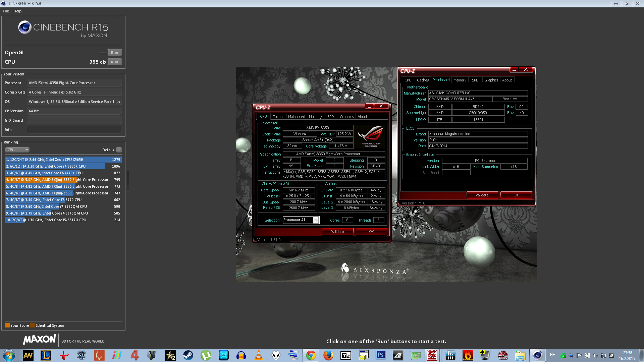This screenshot has width=644, height=362.
Task: Launch Audacity headphones icon in taskbar
Action: [241, 355]
